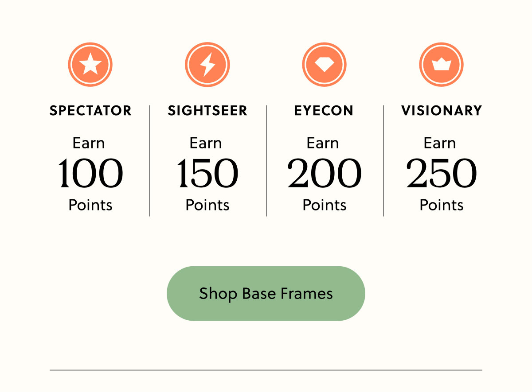Click the 200 points figure
The image size is (532, 392).
click(x=324, y=173)
